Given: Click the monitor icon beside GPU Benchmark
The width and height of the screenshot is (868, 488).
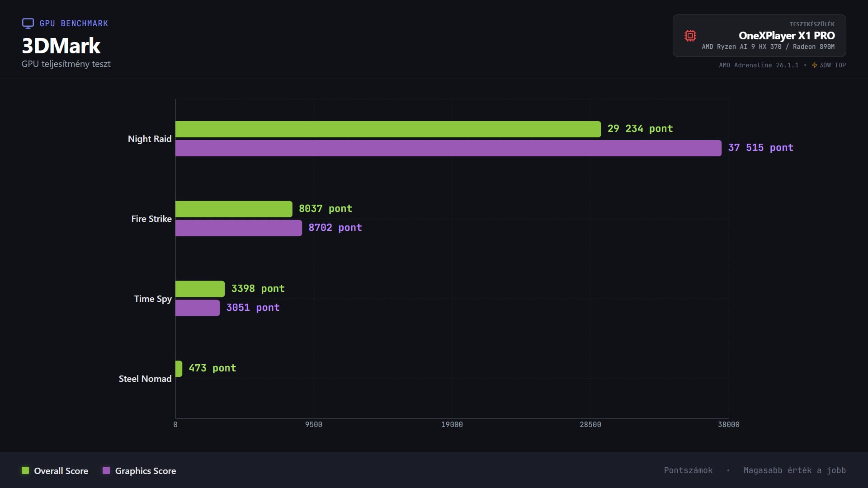Looking at the screenshot, I should point(28,23).
